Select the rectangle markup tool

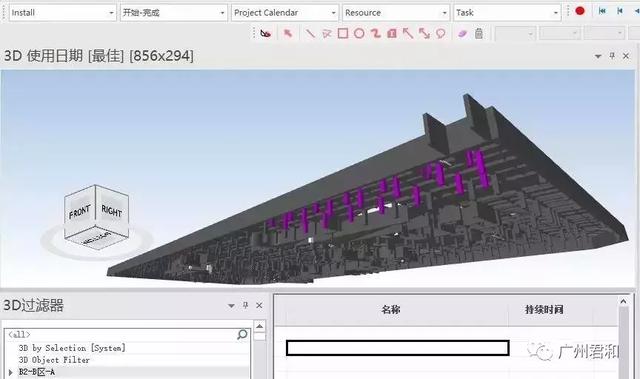click(343, 33)
